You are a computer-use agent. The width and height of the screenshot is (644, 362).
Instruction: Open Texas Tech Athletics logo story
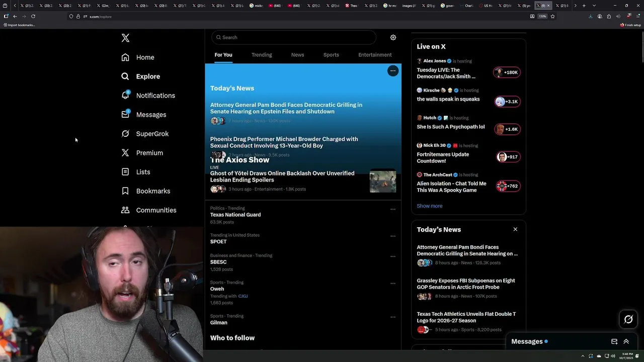coord(466,317)
